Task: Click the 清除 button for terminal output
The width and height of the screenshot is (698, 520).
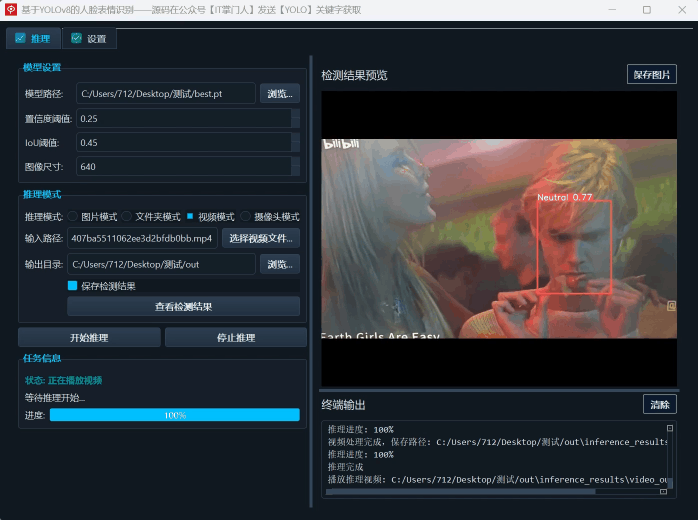Action: tap(660, 405)
